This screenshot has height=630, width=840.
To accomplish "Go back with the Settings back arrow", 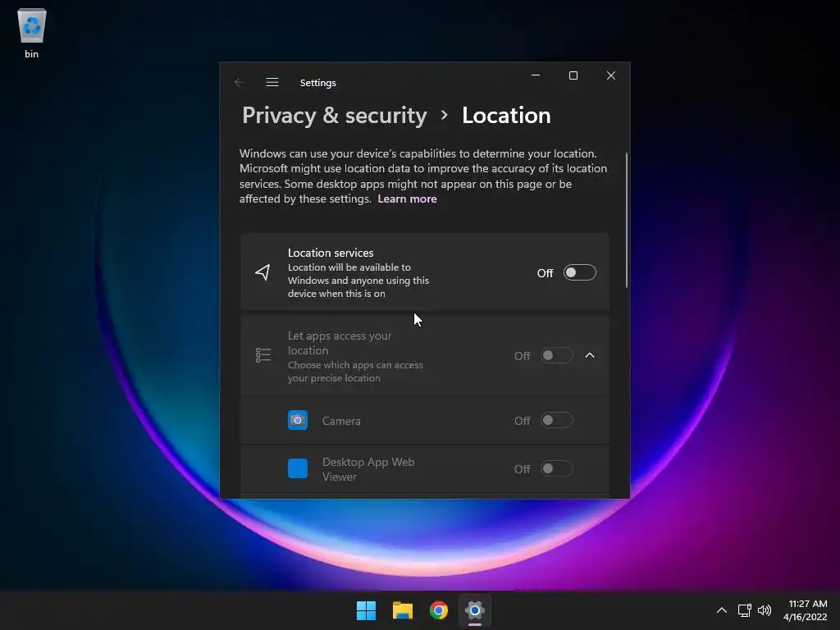I will point(239,83).
